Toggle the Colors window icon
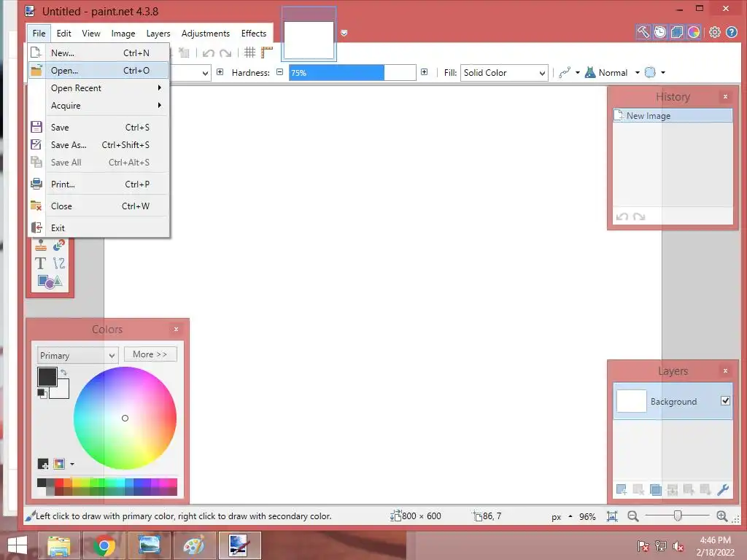The width and height of the screenshot is (747, 560). [694, 32]
